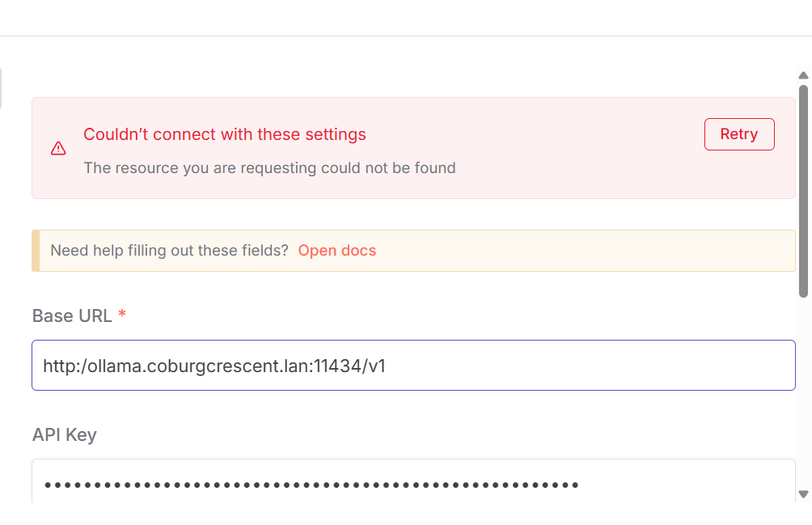Click the vertical scrollbar thumb
Image resolution: width=812 pixels, height=525 pixels.
(803, 190)
